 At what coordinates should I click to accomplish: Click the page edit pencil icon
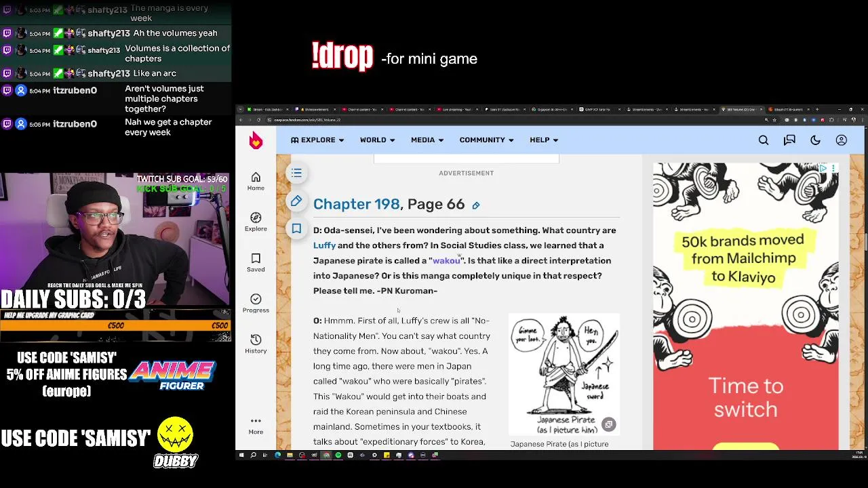tap(296, 201)
